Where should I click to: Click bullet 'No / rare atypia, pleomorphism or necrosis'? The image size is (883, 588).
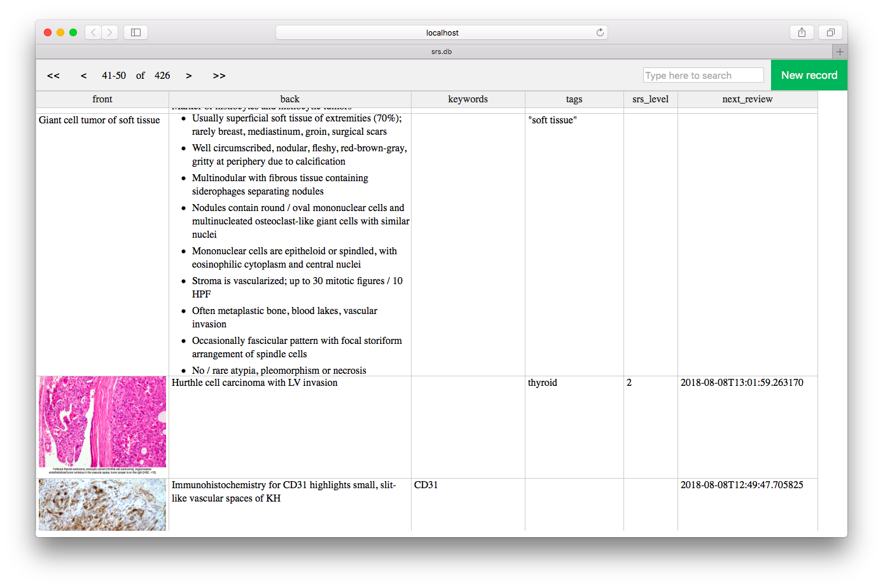[279, 371]
